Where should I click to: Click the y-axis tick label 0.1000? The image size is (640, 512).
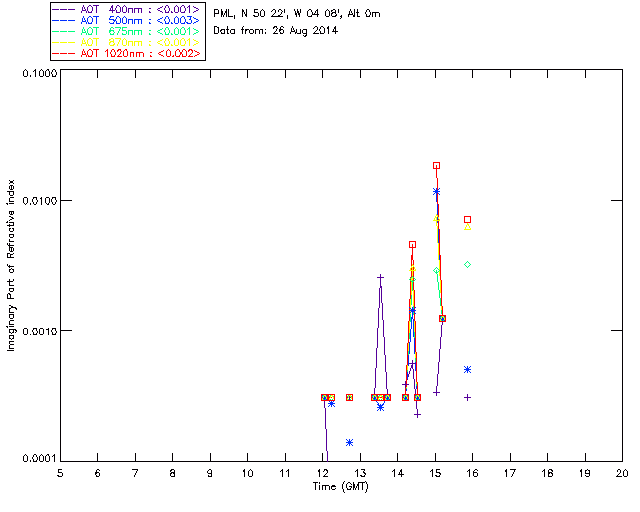pyautogui.click(x=39, y=73)
